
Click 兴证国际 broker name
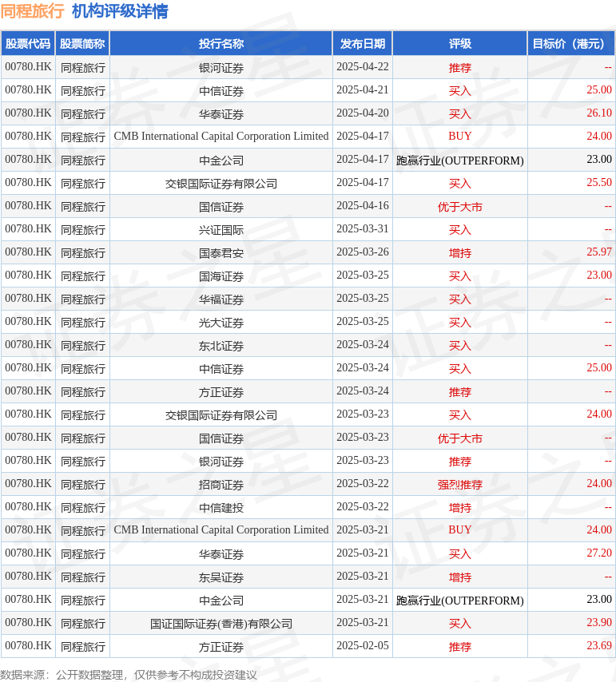coord(221,230)
